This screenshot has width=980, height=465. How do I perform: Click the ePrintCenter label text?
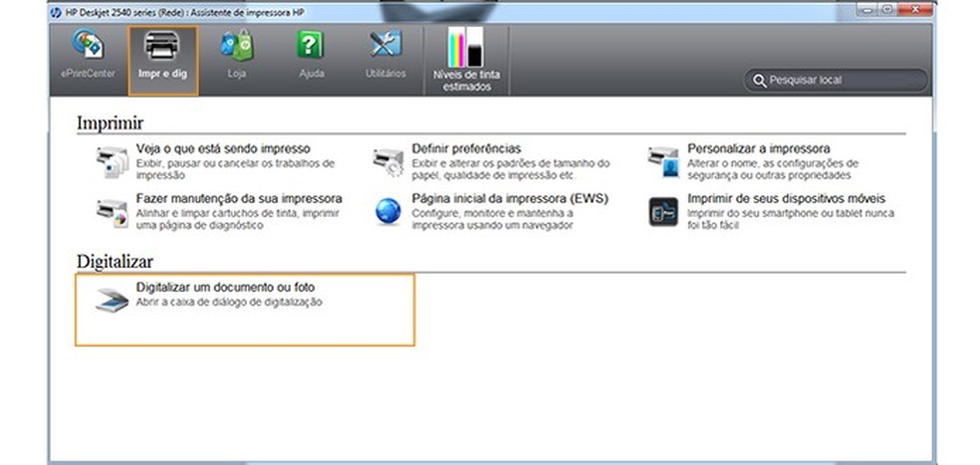click(88, 74)
